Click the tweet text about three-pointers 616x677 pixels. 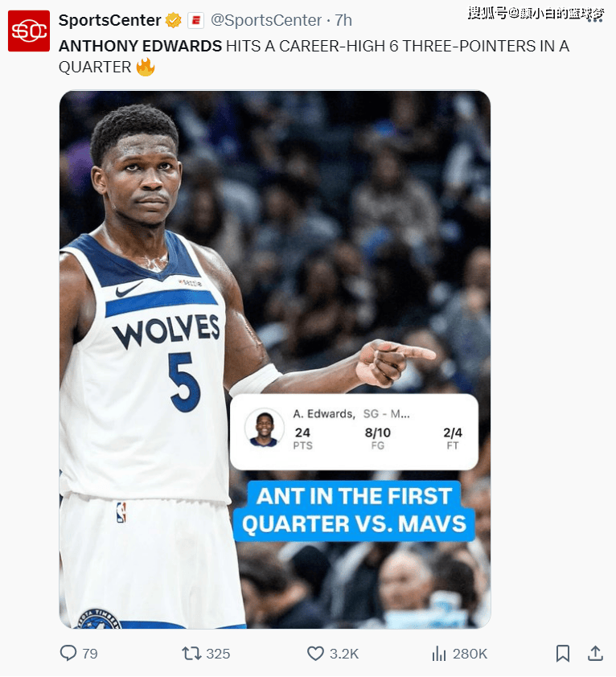click(314, 56)
